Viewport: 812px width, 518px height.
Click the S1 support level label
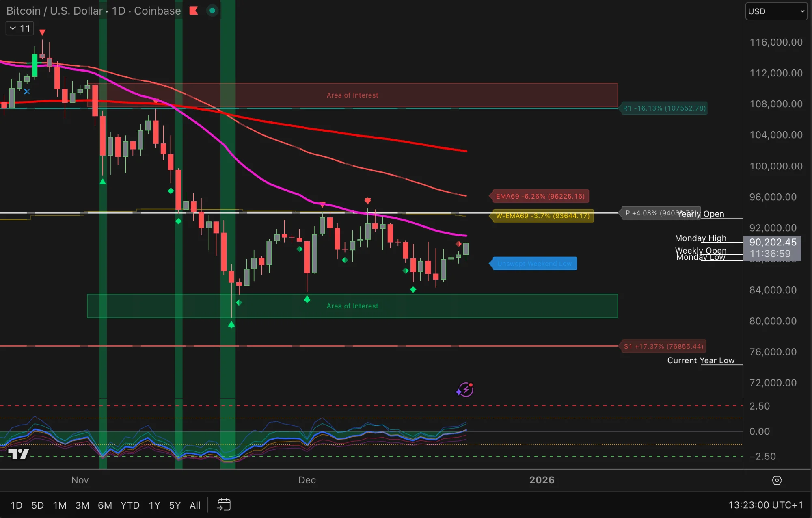point(663,346)
